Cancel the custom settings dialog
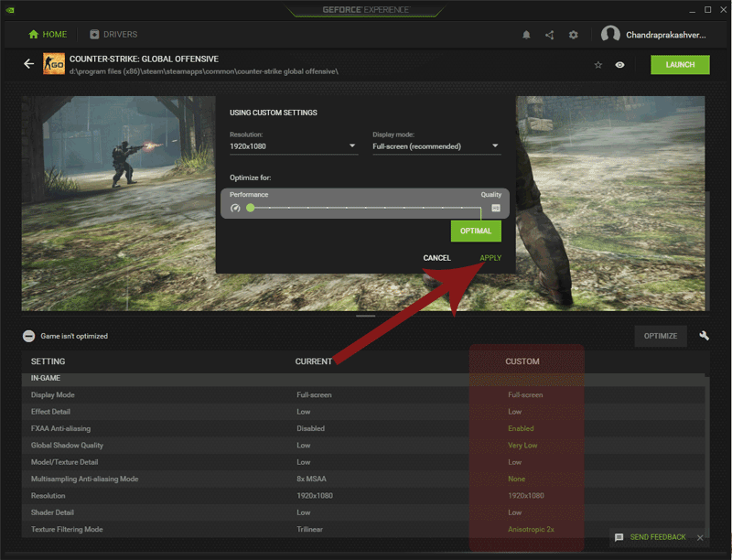This screenshot has width=732, height=560. pyautogui.click(x=437, y=258)
